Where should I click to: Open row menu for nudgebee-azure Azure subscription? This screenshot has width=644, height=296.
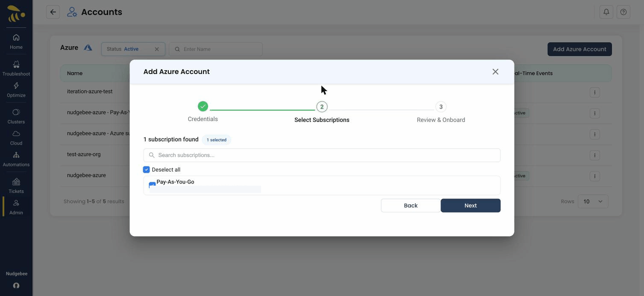click(x=594, y=134)
